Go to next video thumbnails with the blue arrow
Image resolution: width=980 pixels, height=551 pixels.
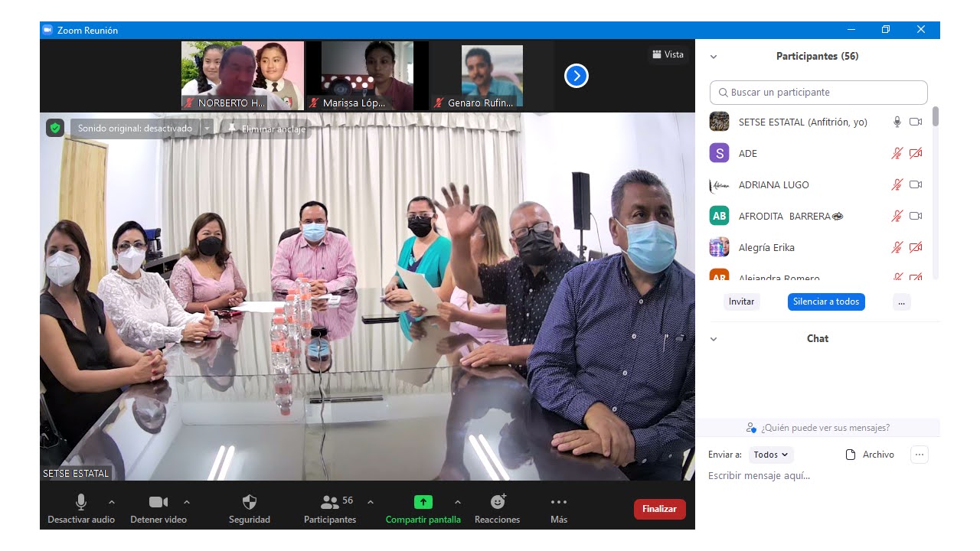pyautogui.click(x=577, y=76)
